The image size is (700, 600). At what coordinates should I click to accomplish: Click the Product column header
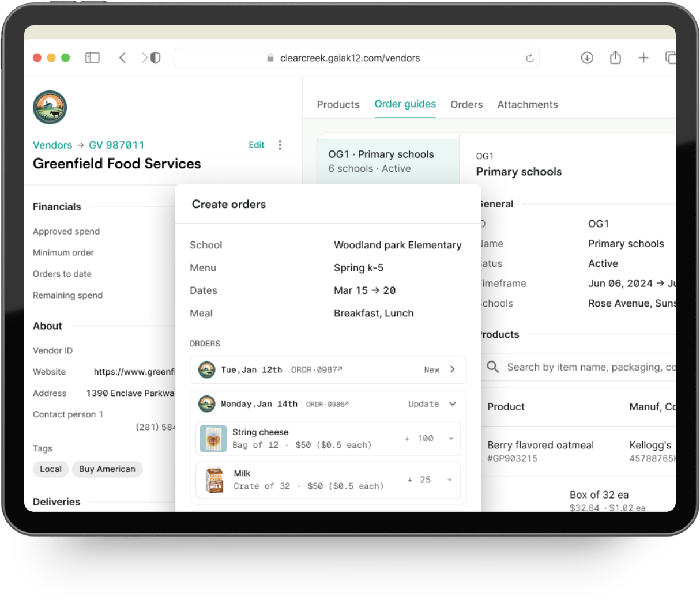(x=506, y=406)
